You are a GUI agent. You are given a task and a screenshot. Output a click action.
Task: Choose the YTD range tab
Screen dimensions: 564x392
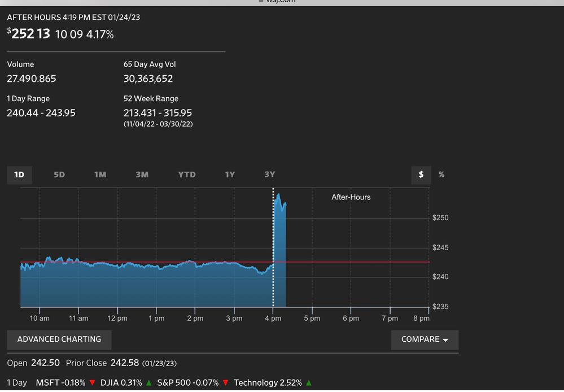187,175
